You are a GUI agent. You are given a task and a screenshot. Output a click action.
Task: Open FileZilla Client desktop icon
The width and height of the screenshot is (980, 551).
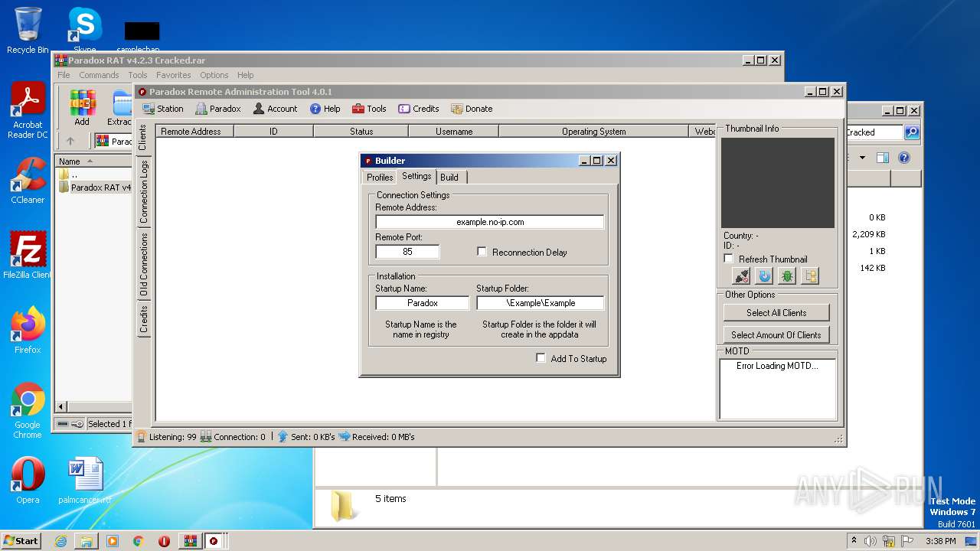click(x=28, y=255)
